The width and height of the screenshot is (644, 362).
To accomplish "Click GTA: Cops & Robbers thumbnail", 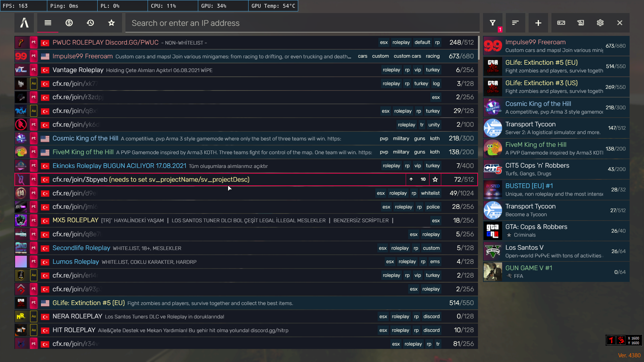I will [x=493, y=231].
